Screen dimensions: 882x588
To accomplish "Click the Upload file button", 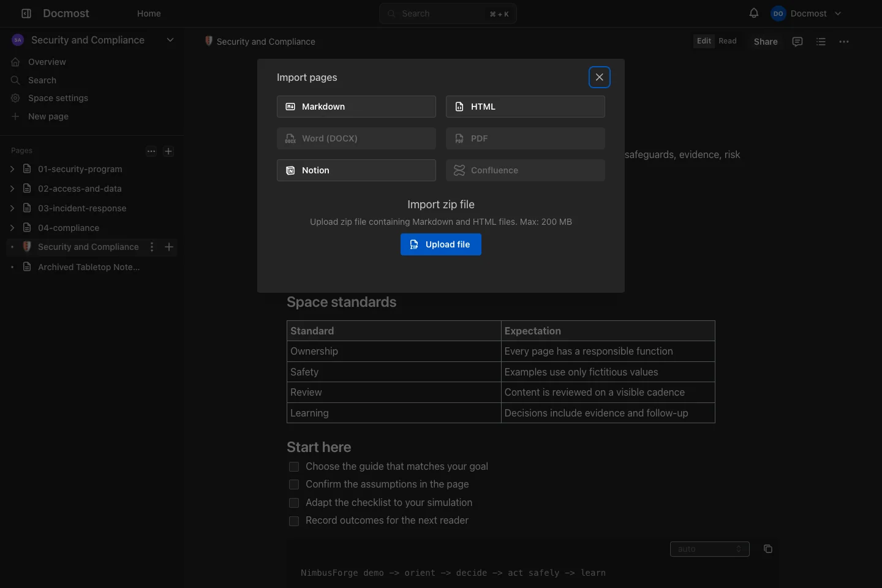I will click(441, 244).
